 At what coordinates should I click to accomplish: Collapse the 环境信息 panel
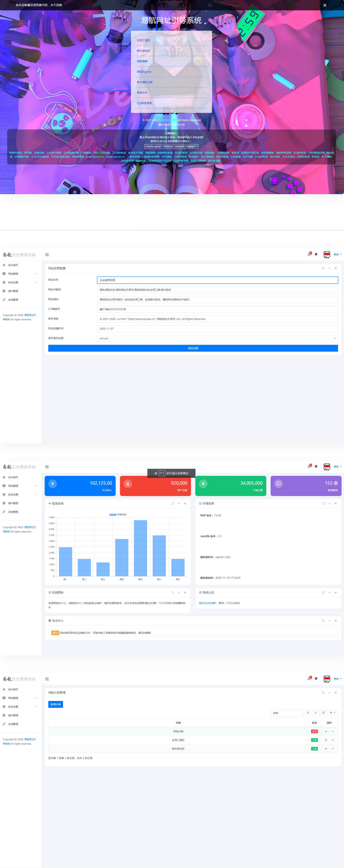(x=329, y=503)
